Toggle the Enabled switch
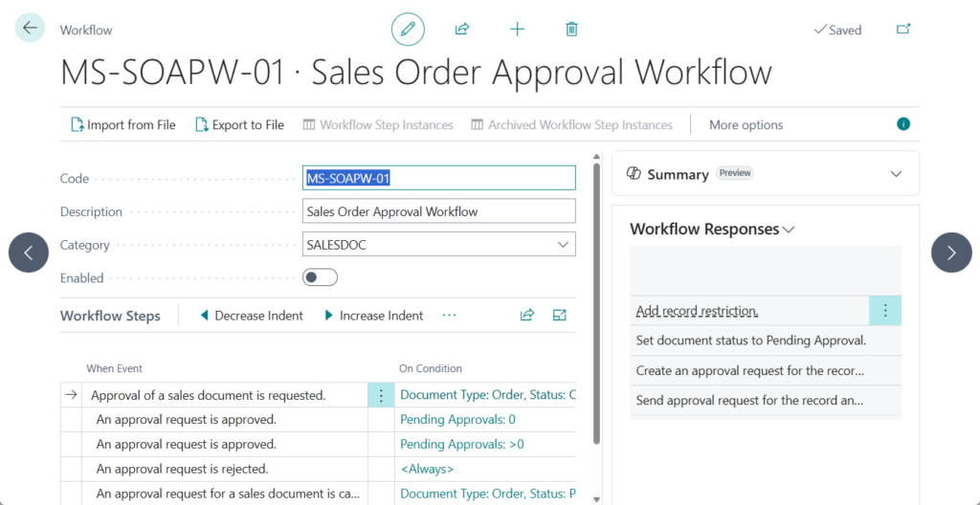 pyautogui.click(x=320, y=278)
